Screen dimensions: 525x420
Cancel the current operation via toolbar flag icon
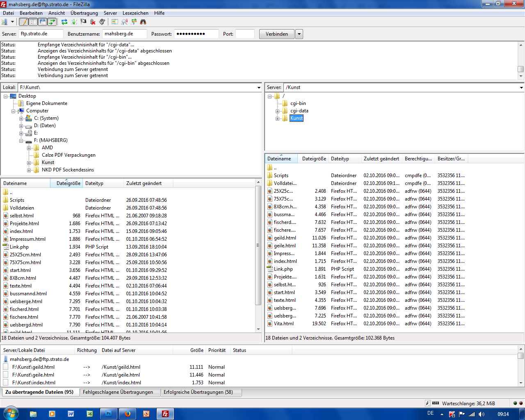click(x=83, y=22)
